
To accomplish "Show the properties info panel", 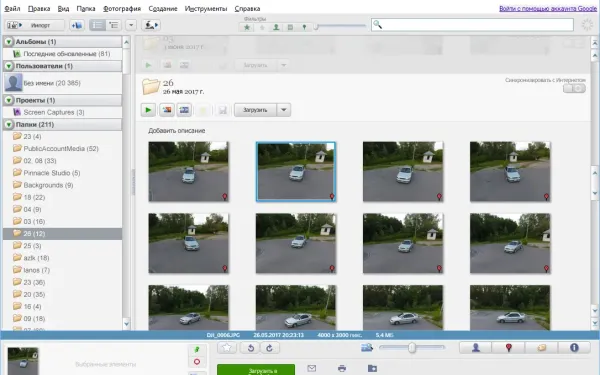I will click(574, 348).
